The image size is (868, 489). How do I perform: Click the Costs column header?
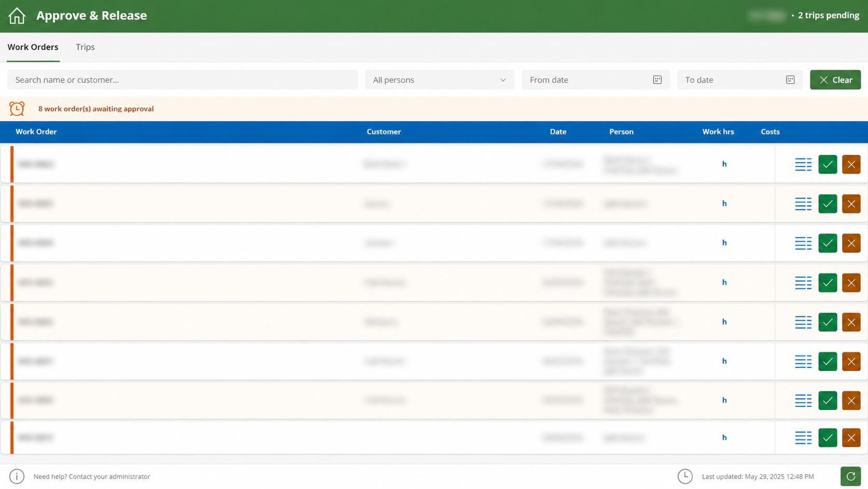770,132
